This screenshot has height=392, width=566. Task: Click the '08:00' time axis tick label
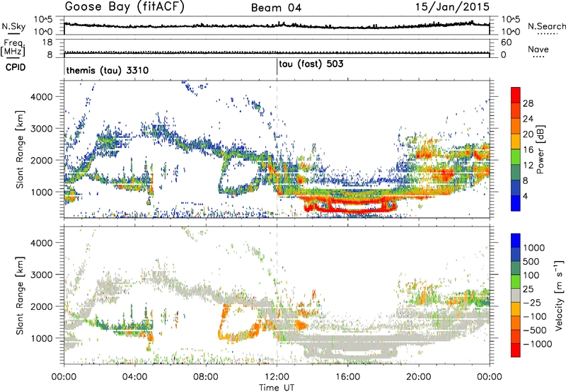206,377
